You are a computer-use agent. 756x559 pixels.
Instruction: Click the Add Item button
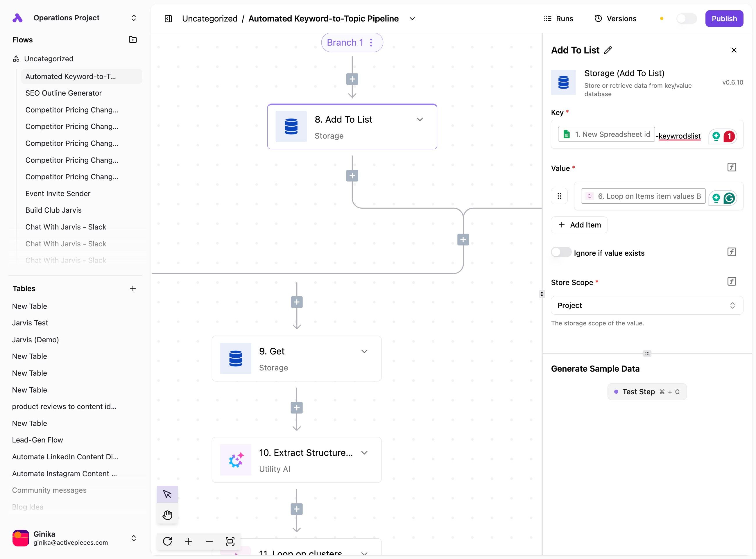(x=579, y=225)
